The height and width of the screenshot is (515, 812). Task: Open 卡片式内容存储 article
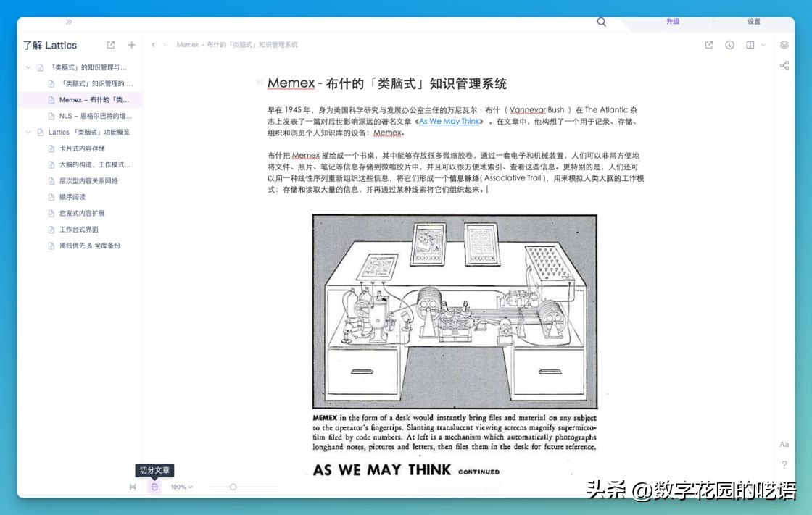pyautogui.click(x=82, y=148)
